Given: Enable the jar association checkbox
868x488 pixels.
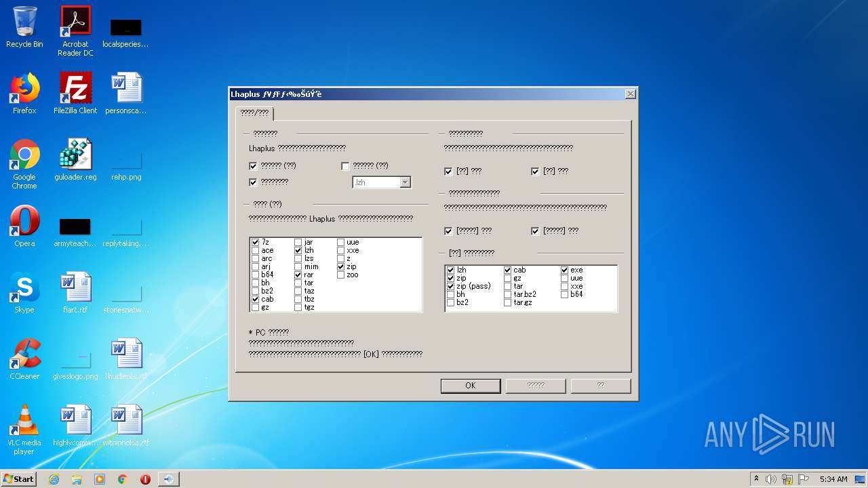Looking at the screenshot, I should point(298,242).
